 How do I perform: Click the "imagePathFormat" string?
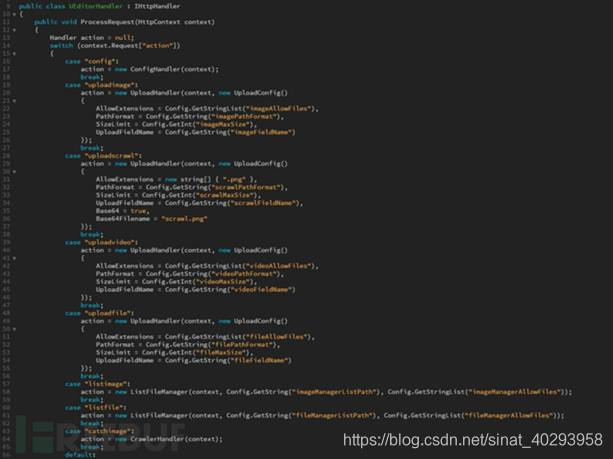tap(246, 117)
